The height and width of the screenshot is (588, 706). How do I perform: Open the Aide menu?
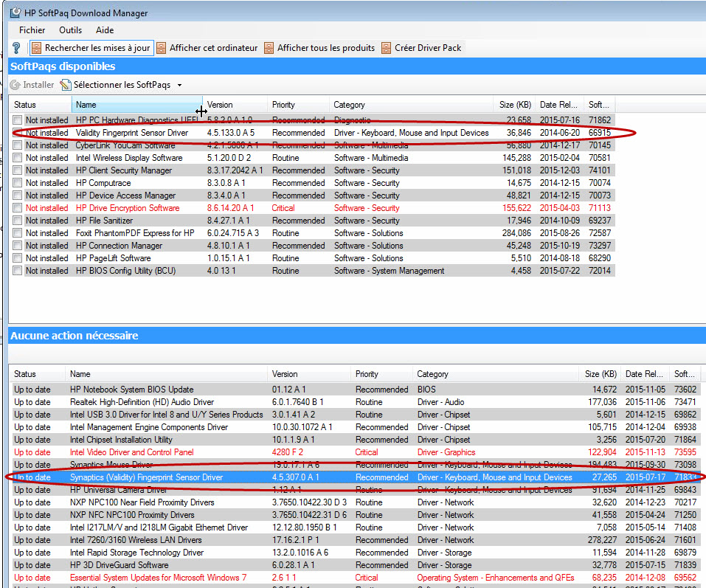(x=105, y=30)
